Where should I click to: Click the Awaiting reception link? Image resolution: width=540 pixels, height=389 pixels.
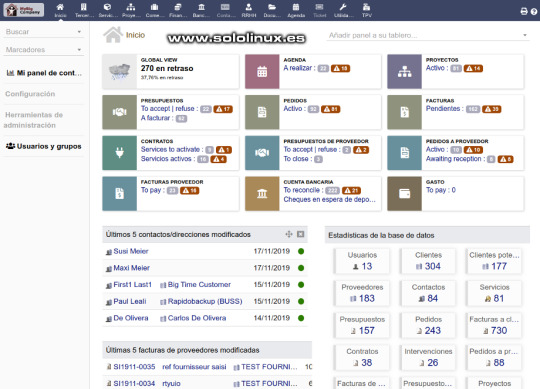pyautogui.click(x=455, y=159)
